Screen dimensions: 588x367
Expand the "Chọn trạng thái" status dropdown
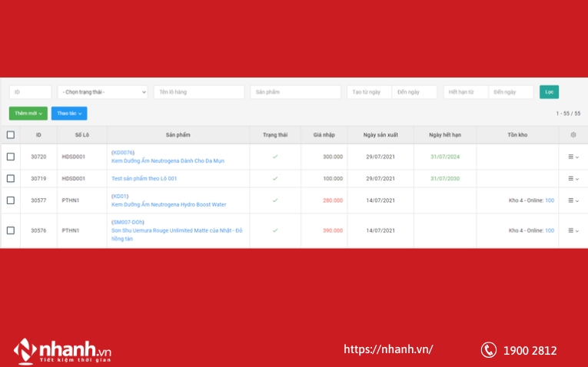tap(102, 92)
